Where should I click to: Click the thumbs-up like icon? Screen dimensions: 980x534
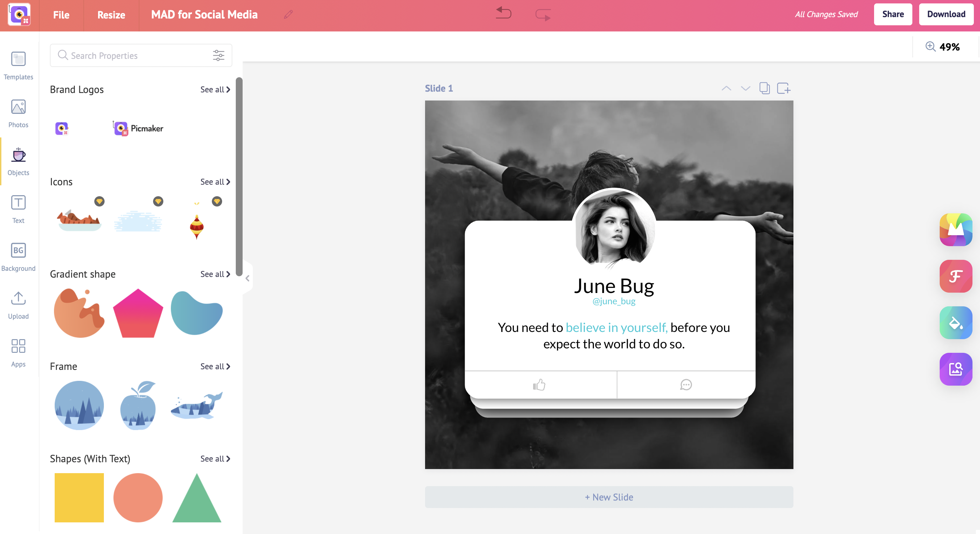point(539,385)
